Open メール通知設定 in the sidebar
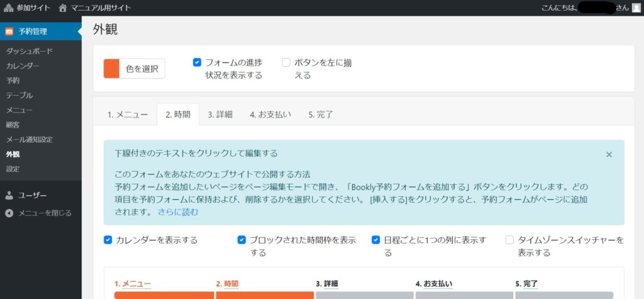The image size is (644, 299). (29, 139)
